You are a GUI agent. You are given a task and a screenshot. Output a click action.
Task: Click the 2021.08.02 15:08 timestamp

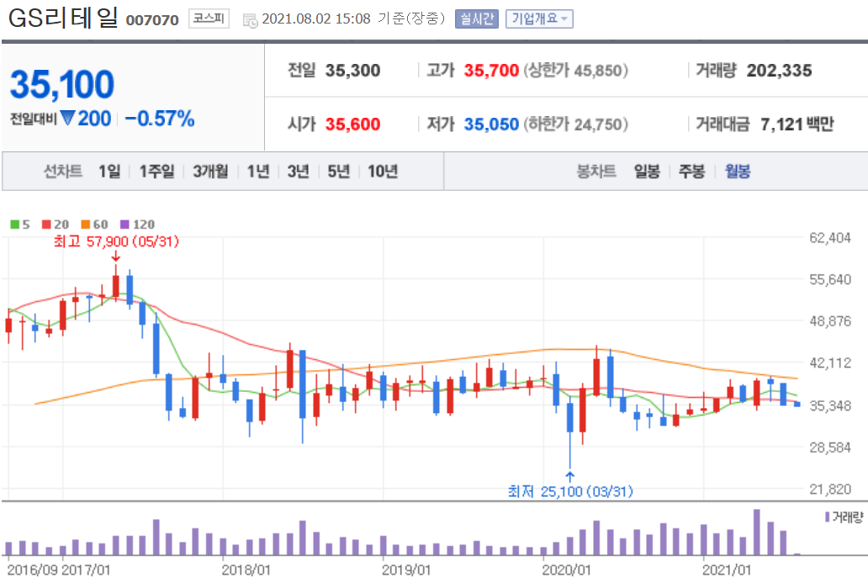point(316,19)
